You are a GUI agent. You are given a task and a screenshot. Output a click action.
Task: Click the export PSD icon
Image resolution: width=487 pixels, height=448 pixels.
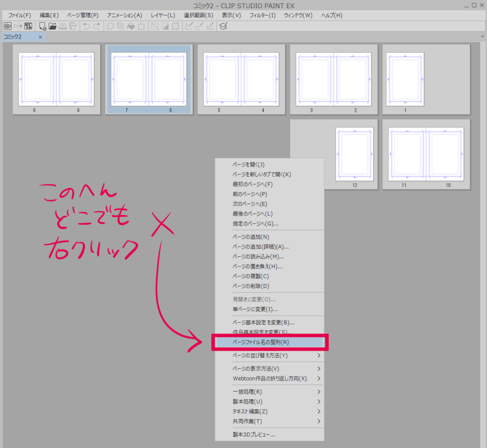[73, 26]
